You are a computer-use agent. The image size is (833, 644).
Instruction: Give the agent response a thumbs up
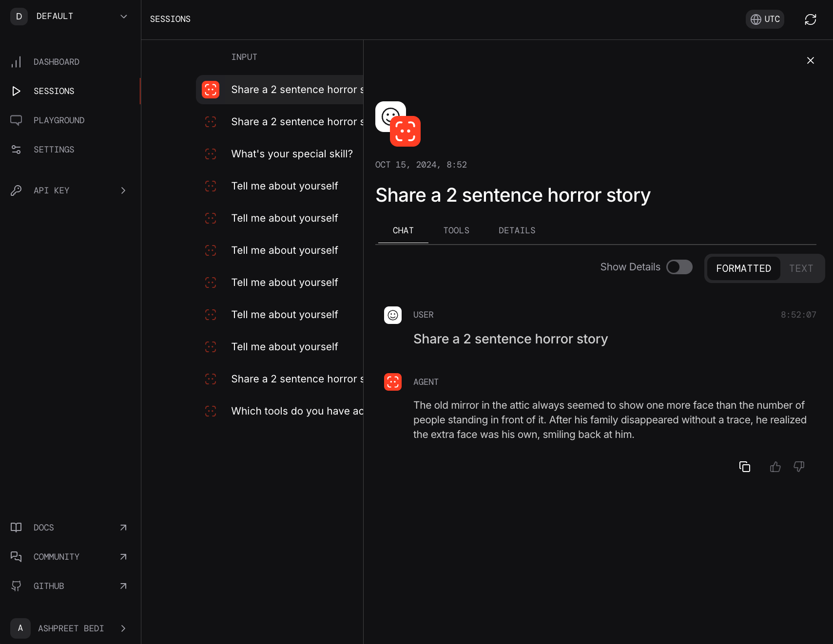(x=775, y=467)
